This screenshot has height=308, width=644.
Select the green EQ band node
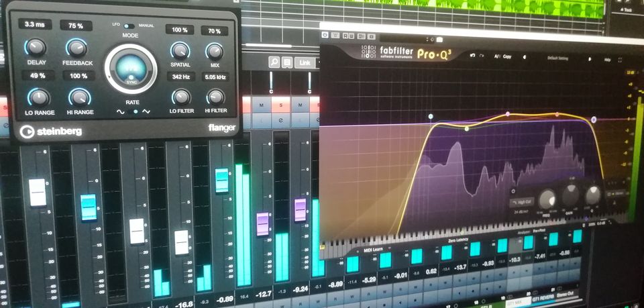(466, 129)
